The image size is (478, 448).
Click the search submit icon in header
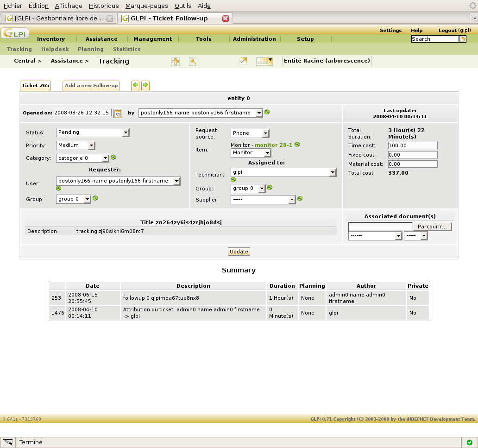(462, 39)
